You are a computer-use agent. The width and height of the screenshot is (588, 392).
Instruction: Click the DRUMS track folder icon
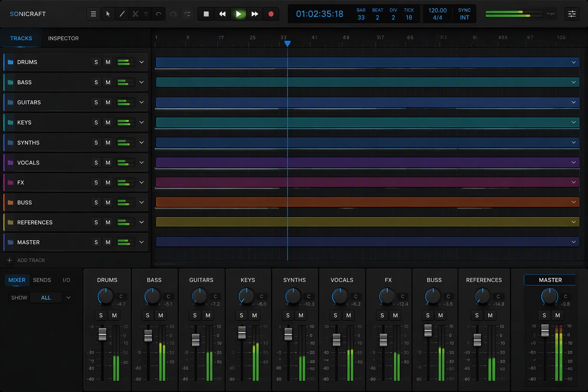tap(11, 62)
